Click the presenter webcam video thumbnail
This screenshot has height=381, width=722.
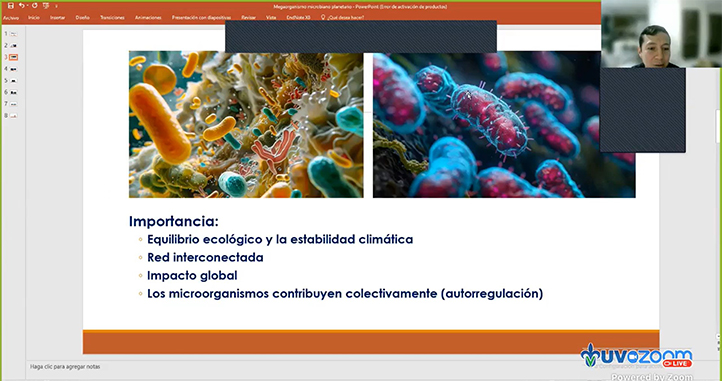click(x=661, y=34)
